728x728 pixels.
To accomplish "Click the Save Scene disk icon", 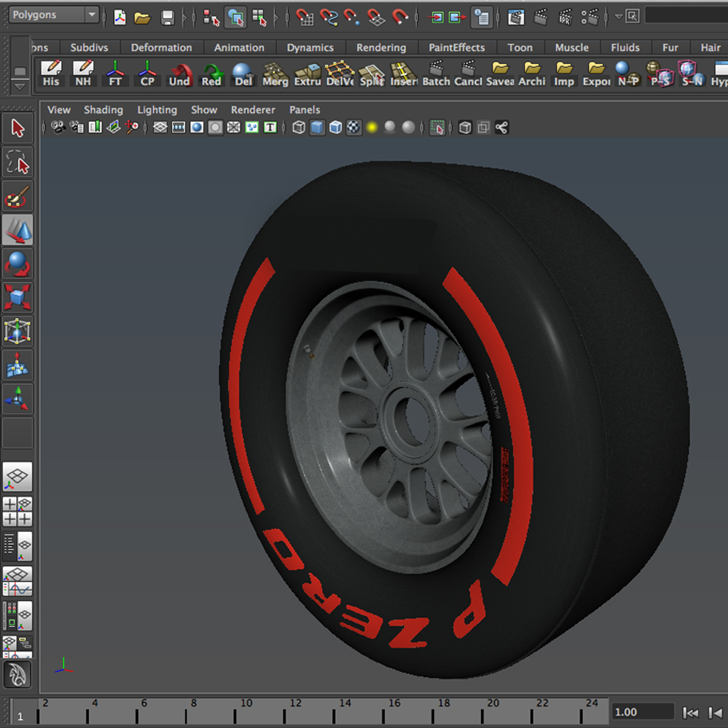I will pyautogui.click(x=168, y=18).
